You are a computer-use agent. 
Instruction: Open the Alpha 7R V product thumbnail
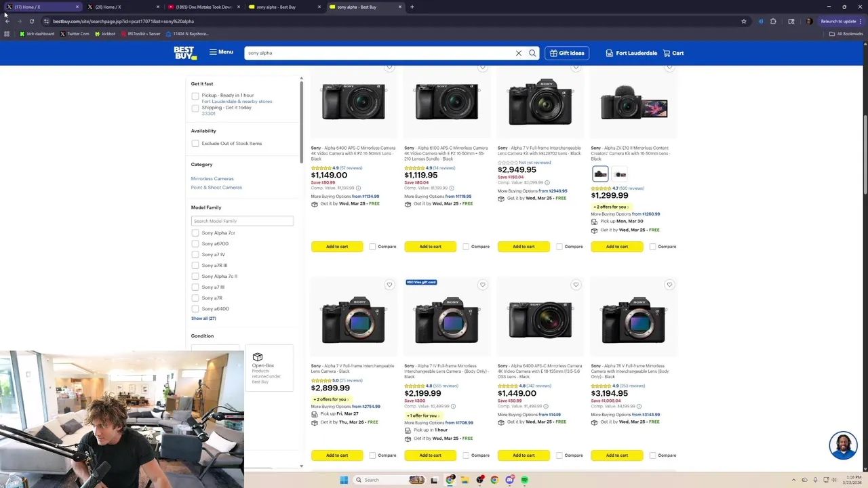[x=633, y=319]
